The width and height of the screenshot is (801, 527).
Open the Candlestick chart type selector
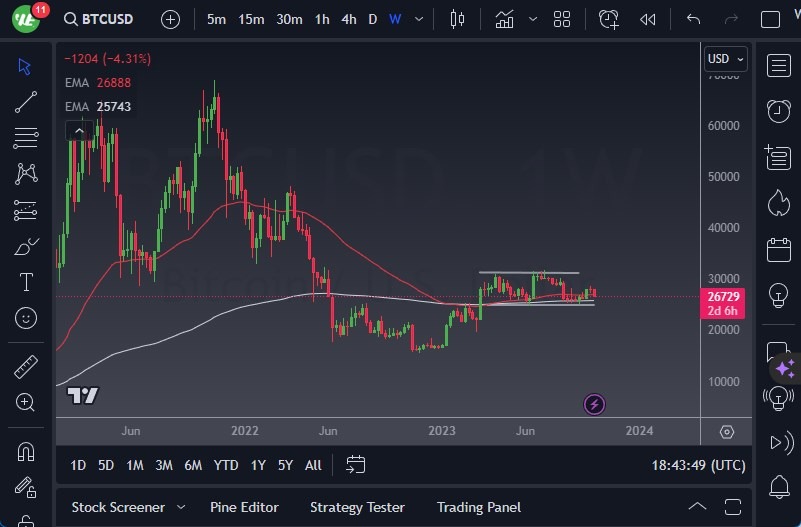tap(457, 19)
